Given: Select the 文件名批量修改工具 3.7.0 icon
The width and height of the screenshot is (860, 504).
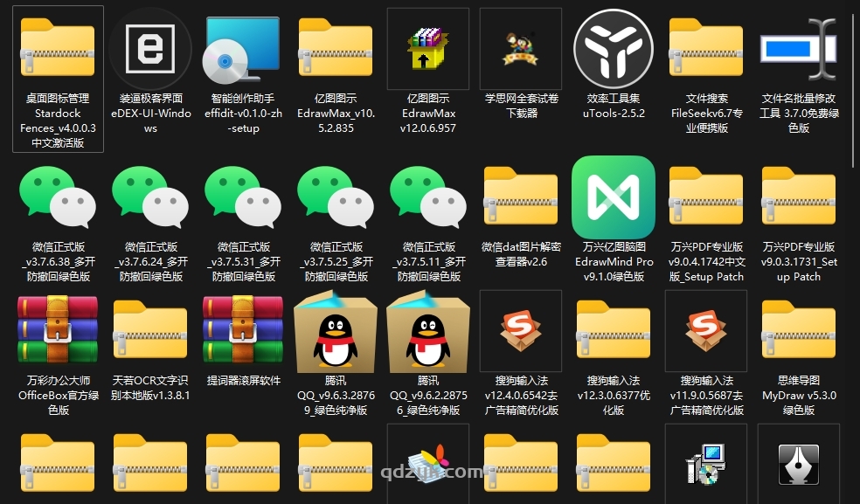Looking at the screenshot, I should point(798,48).
